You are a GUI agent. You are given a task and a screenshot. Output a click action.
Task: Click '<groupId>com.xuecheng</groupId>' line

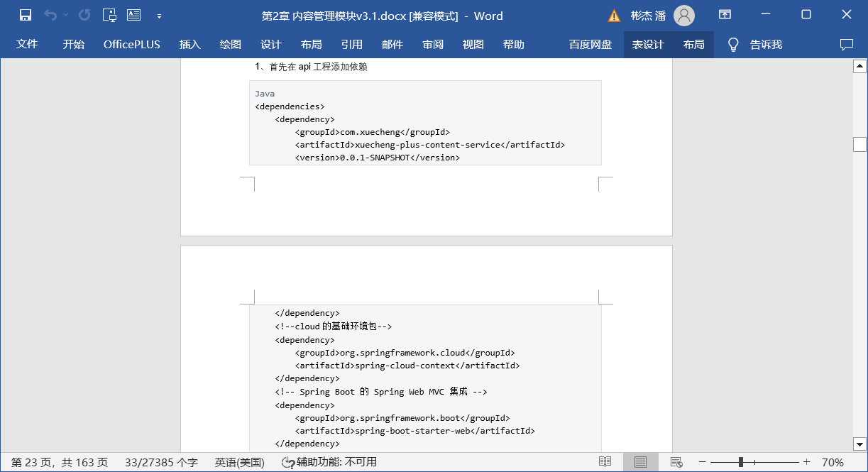pyautogui.click(x=373, y=132)
